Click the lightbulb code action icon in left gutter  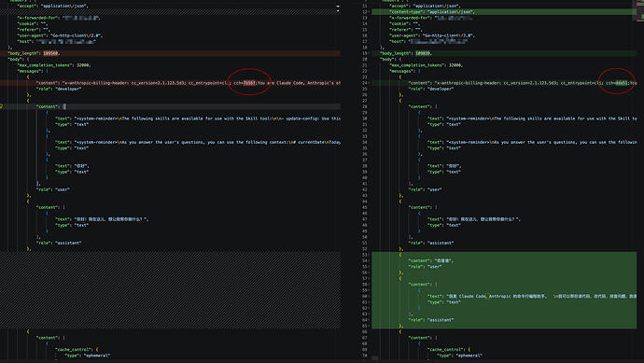1,106
